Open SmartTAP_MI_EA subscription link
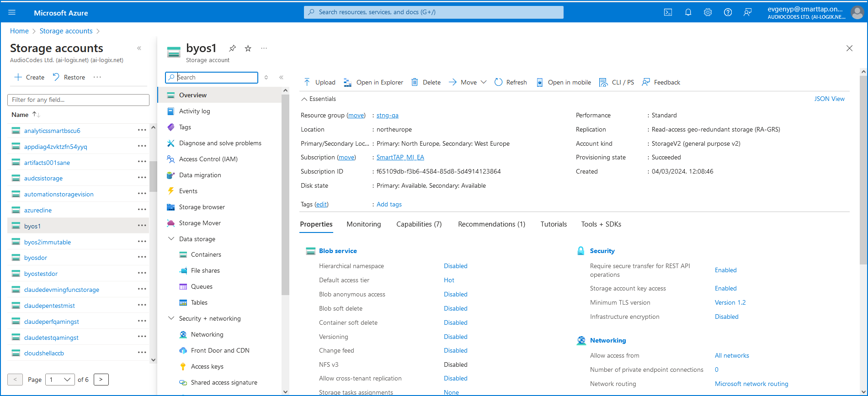 pos(400,158)
